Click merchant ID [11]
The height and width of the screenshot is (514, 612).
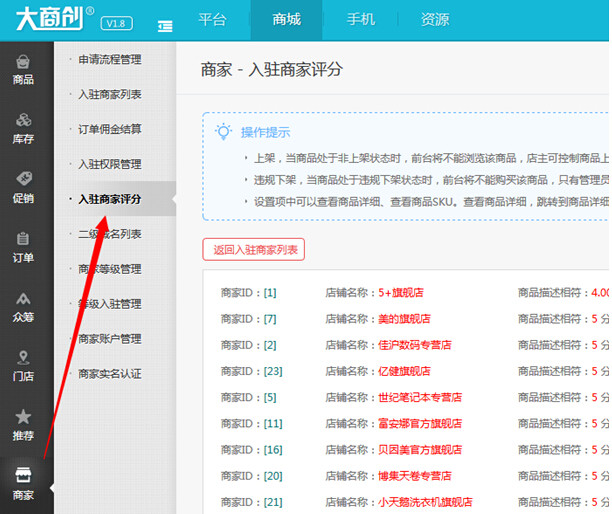[273, 423]
